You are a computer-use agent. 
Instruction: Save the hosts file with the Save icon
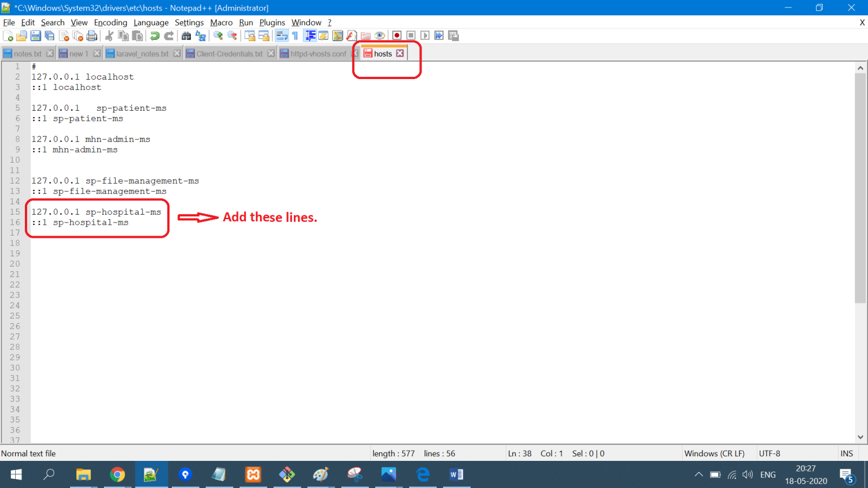click(x=36, y=36)
